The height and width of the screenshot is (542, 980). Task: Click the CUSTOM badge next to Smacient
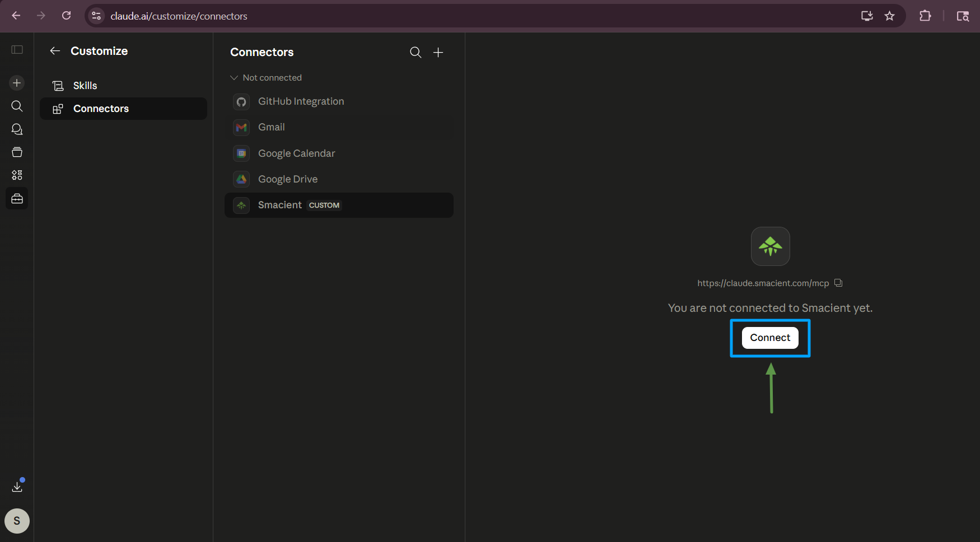324,205
